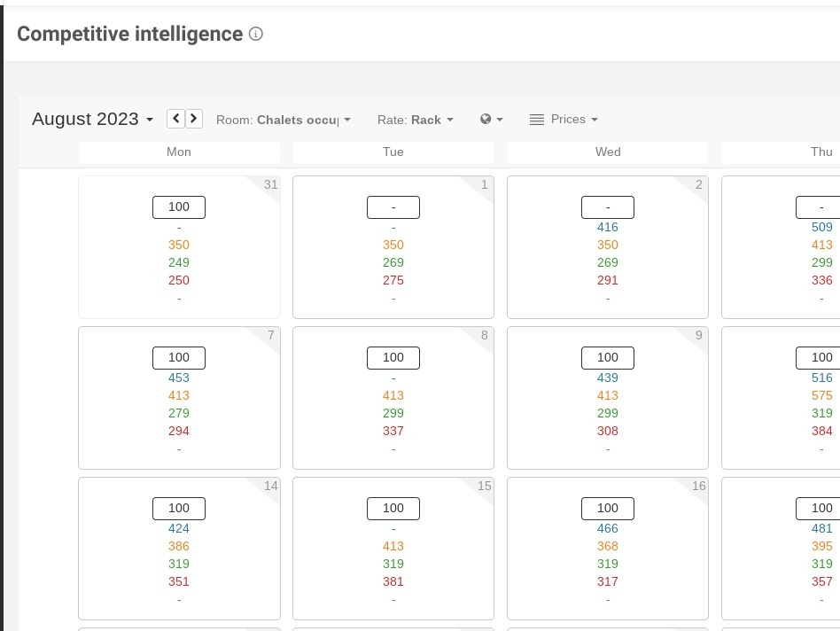Click green price 249 on day 31
The width and height of the screenshot is (840, 631).
point(179,262)
